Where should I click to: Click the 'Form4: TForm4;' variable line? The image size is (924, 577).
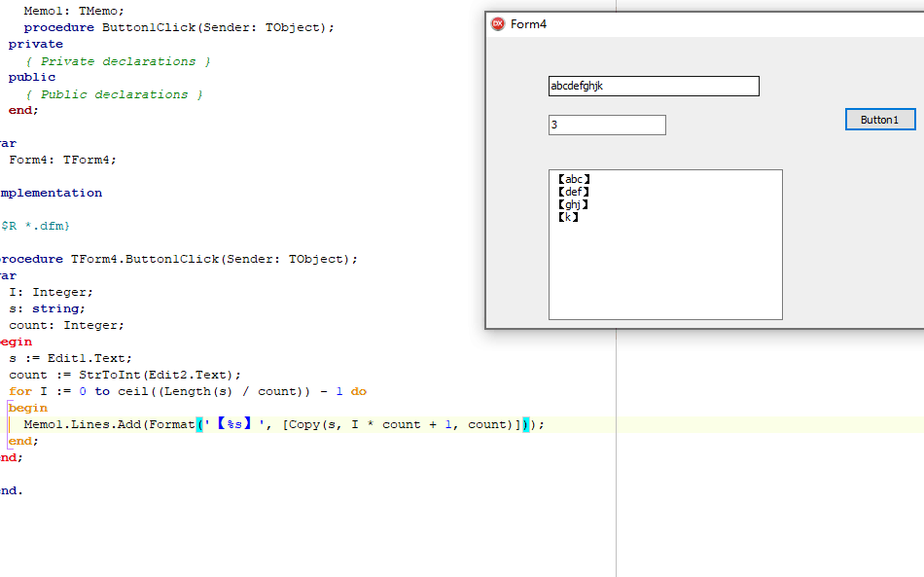tap(62, 160)
